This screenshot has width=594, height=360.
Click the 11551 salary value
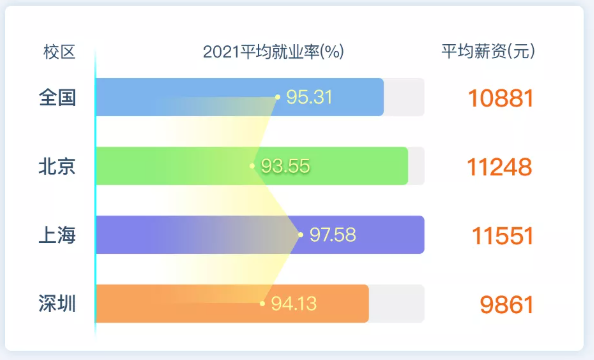[x=503, y=235]
